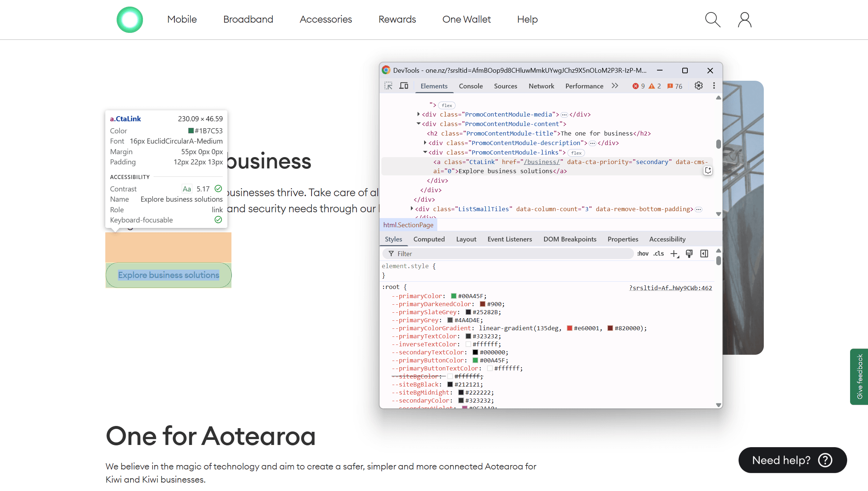868x491 pixels.
Task: Click the Need help? chat button
Action: (x=793, y=460)
